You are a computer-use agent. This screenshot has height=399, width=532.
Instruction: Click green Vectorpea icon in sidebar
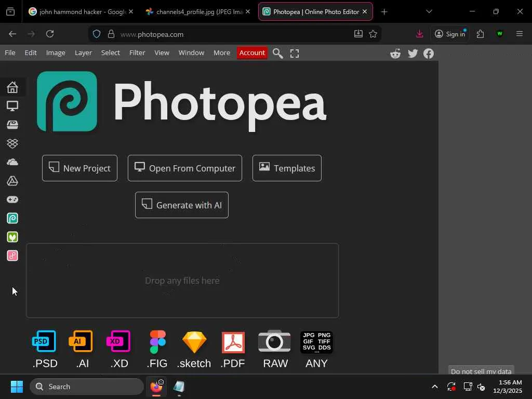[x=12, y=237]
